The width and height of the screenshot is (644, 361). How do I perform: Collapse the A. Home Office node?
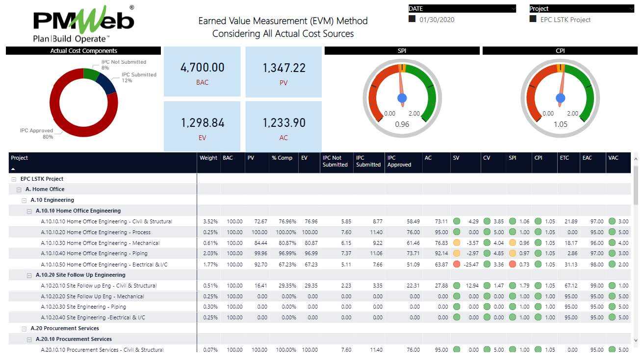[19, 190]
